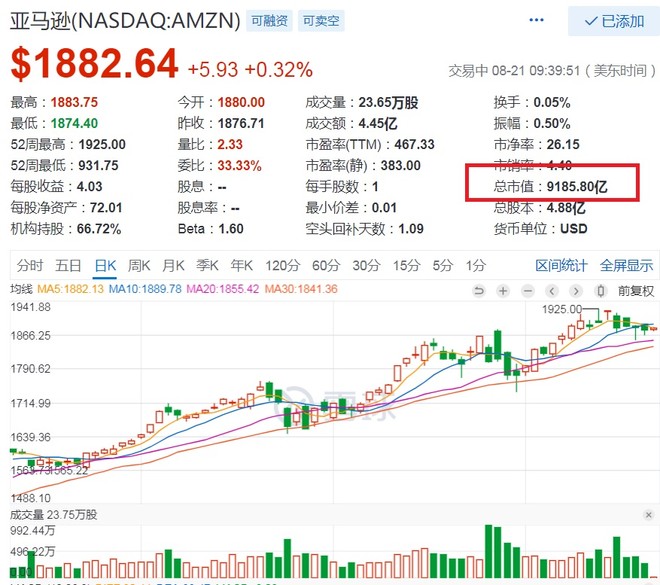Click the 每股净资产 72.01 value

tap(106, 208)
